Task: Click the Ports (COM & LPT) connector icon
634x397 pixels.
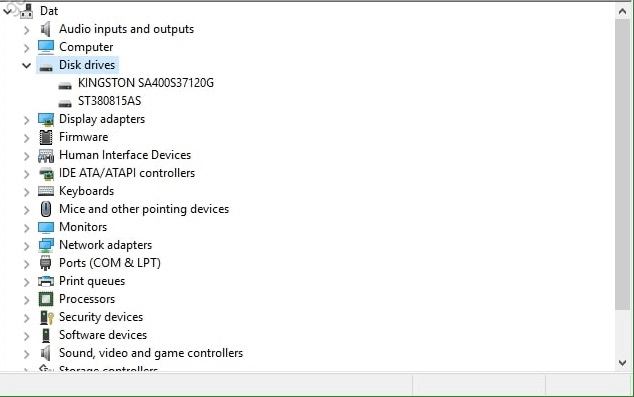Action: pos(46,263)
